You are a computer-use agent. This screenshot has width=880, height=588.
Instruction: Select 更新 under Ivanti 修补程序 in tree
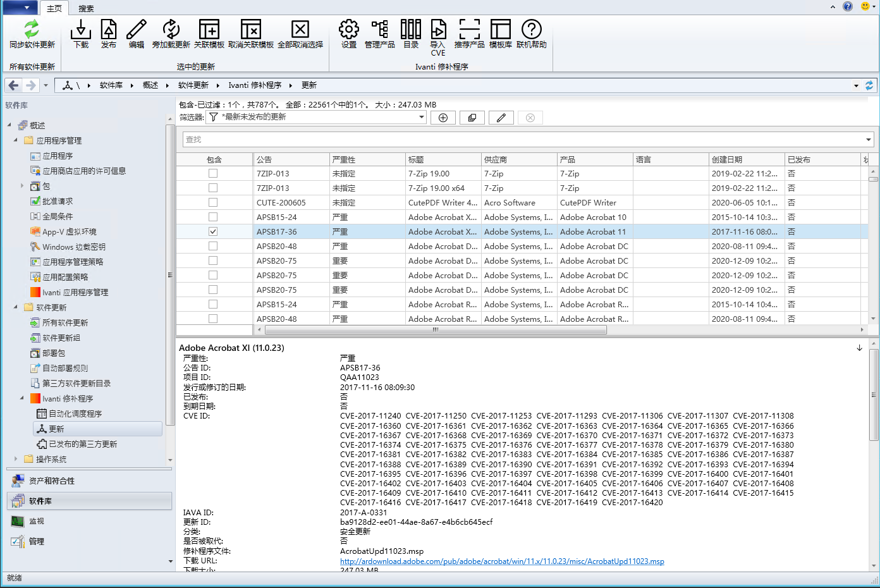click(98, 429)
